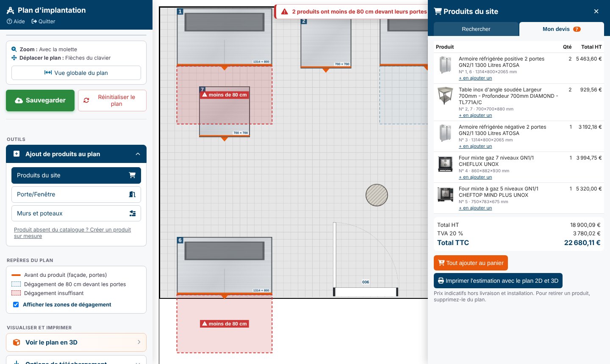Screen dimensions: 610x364
Task: Click the warning triangle in the clearance alert banner
Action: pyautogui.click(x=285, y=12)
